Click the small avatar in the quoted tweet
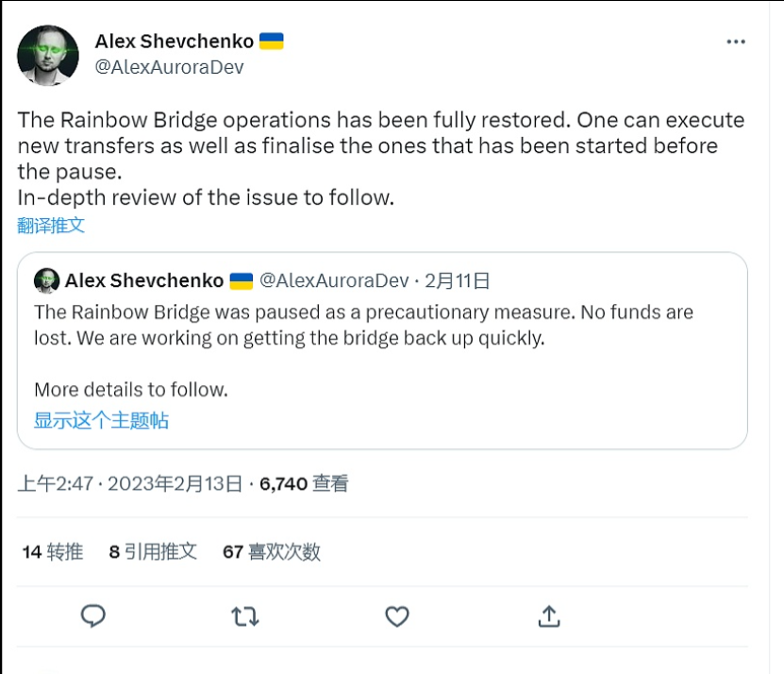 coord(46,280)
